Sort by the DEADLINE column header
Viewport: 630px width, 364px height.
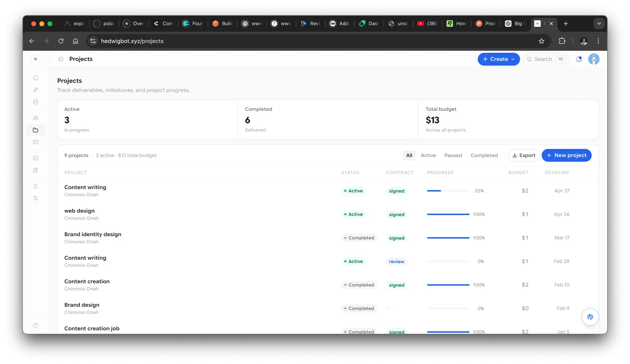coord(557,172)
